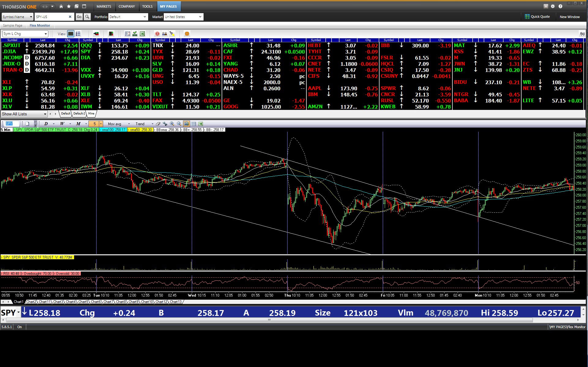588x367 pixels.
Task: Click the import symbols arrow icon
Action: click(96, 34)
